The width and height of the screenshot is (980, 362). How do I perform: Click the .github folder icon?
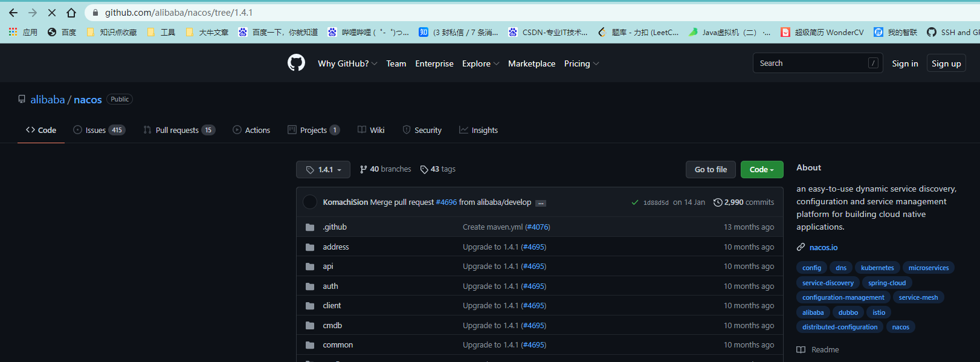(x=310, y=227)
